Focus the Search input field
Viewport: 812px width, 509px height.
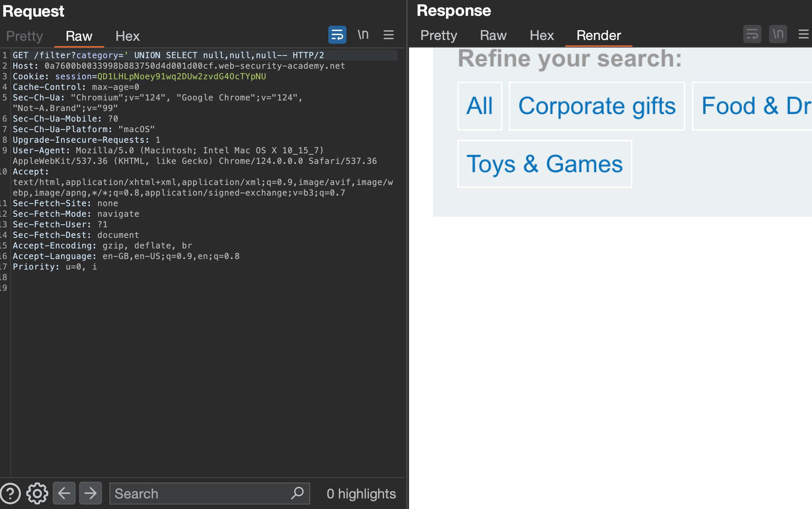200,494
